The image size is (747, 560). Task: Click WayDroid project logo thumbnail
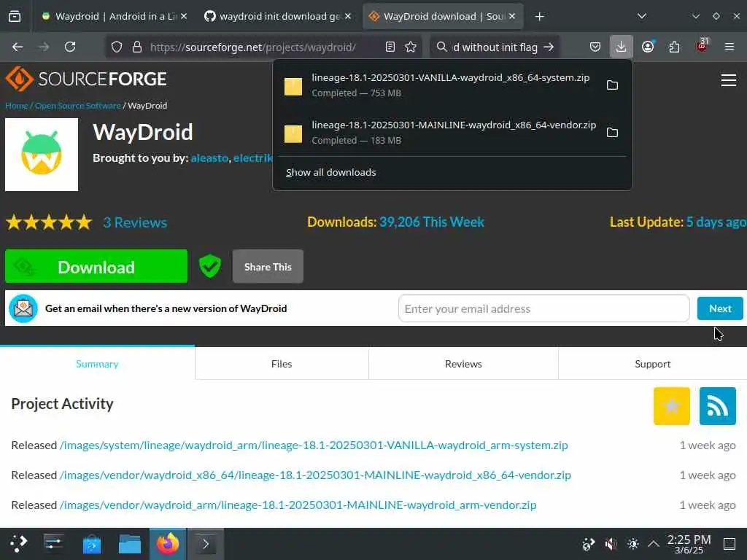[42, 155]
